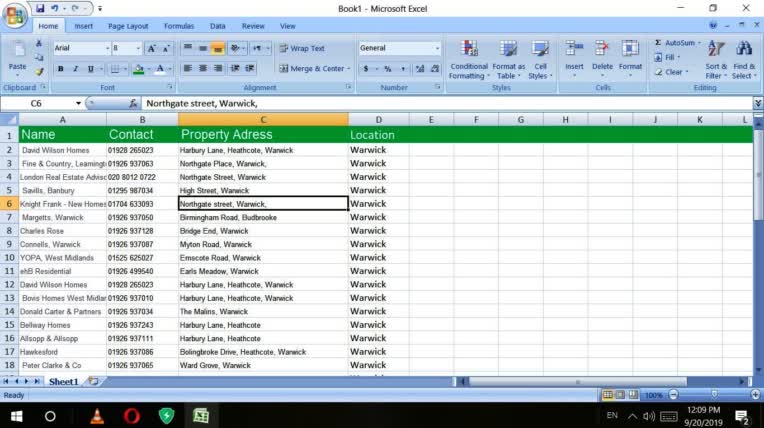The width and height of the screenshot is (764, 428).
Task: Open the Fill dropdown
Action: click(x=668, y=58)
